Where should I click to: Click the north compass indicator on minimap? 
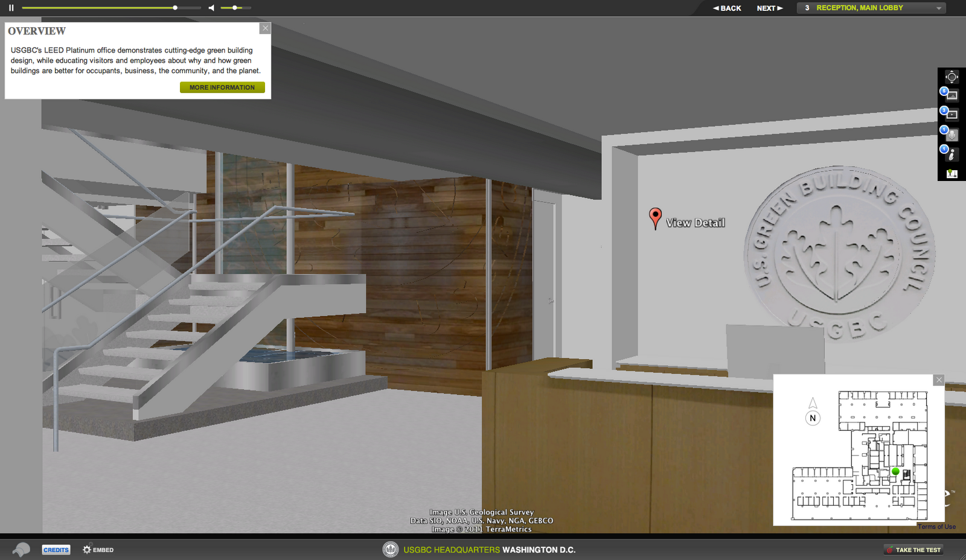[x=813, y=412]
